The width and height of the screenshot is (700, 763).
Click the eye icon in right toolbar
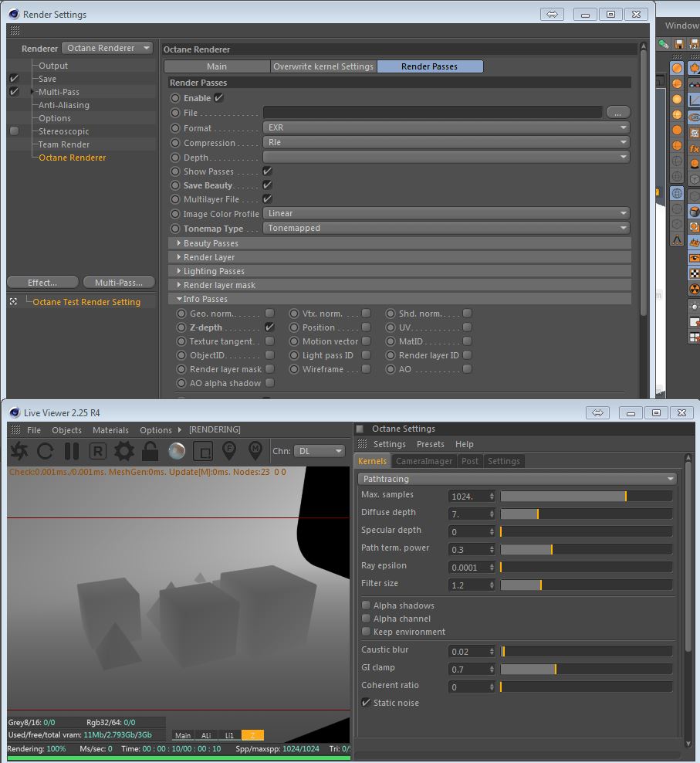(x=694, y=259)
